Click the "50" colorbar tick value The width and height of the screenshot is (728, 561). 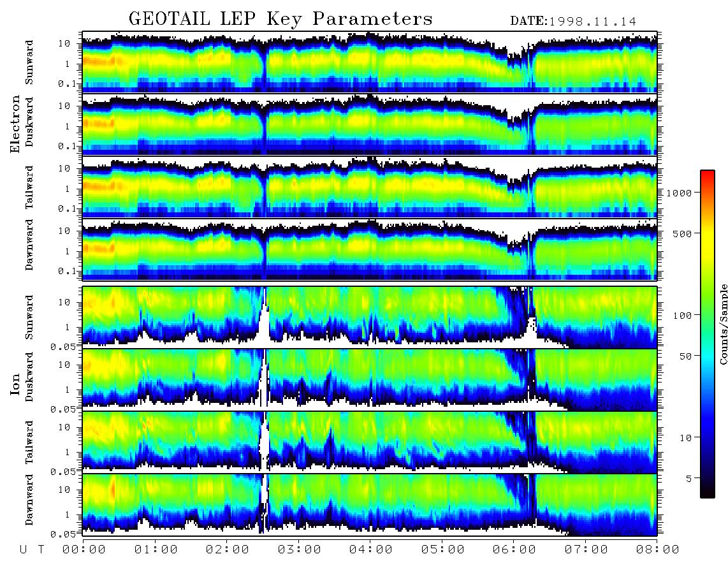(x=686, y=356)
